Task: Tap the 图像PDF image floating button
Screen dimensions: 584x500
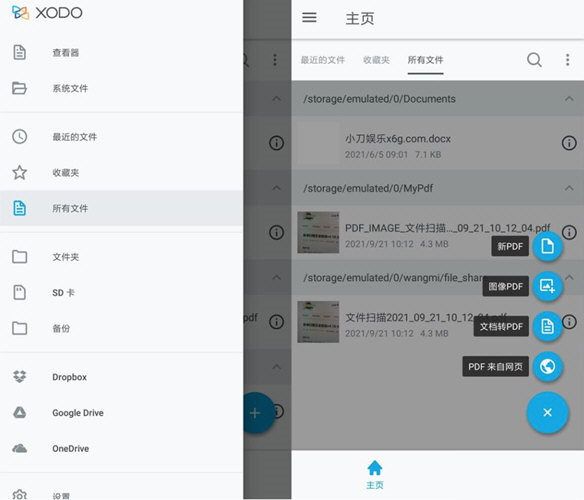Action: click(x=547, y=286)
